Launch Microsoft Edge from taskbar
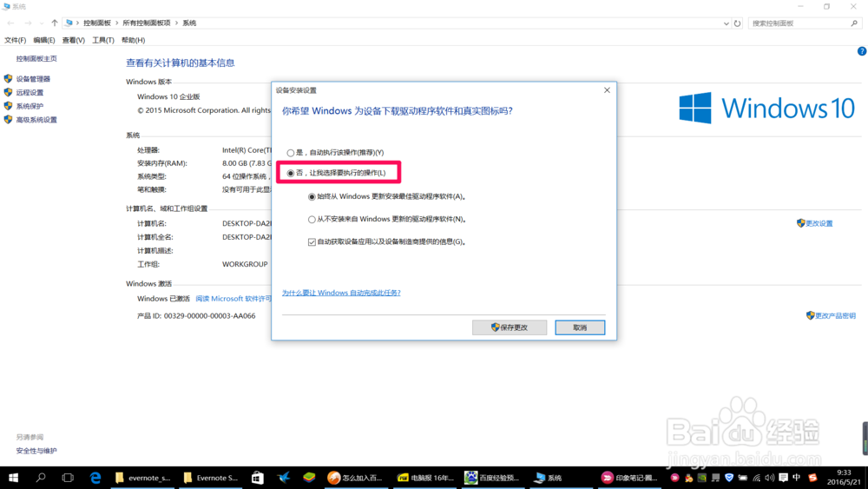This screenshot has width=868, height=489. tap(95, 478)
